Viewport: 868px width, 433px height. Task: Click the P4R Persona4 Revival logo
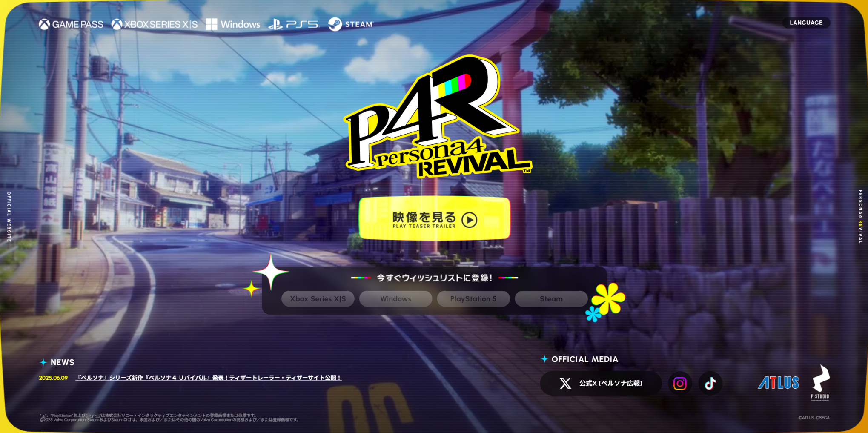438,117
